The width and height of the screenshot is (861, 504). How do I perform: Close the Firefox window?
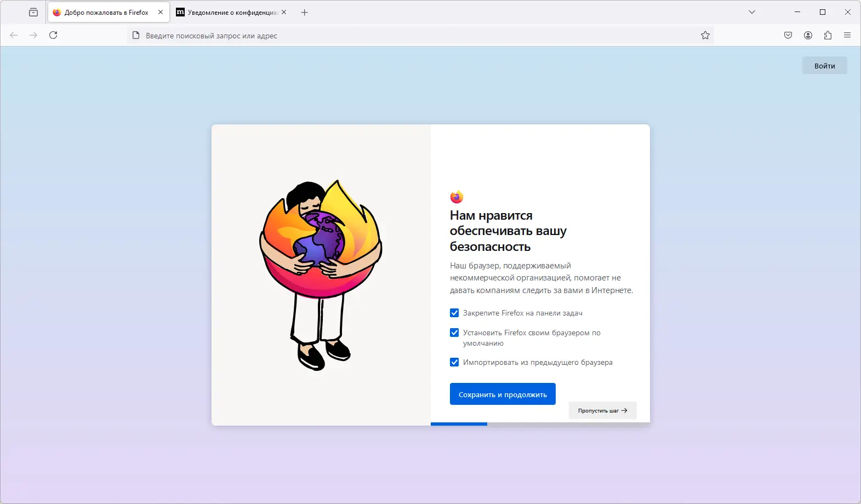click(848, 12)
